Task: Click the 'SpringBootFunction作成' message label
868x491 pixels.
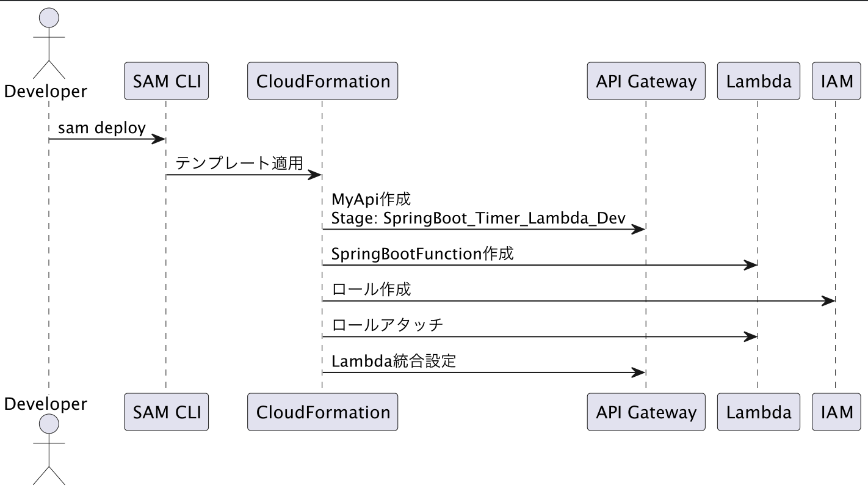Action: [422, 253]
